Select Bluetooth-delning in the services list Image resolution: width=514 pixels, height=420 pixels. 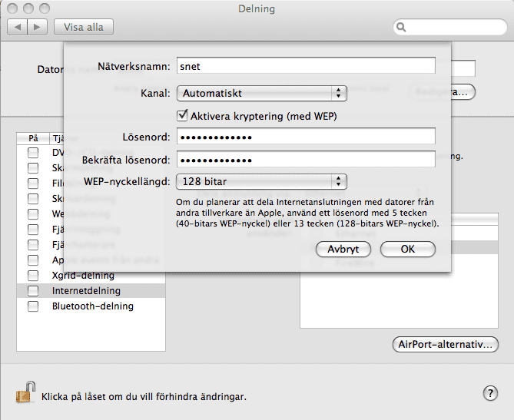(x=92, y=306)
